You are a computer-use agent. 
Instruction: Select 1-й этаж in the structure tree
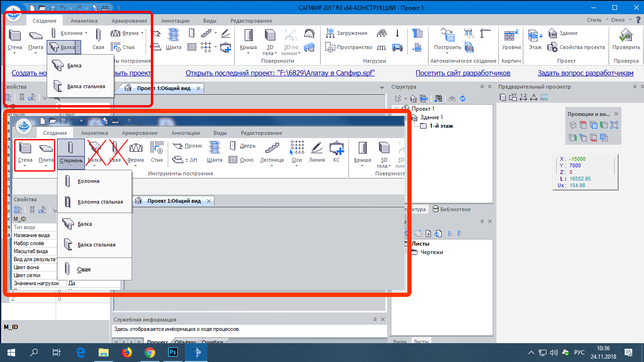click(x=441, y=126)
